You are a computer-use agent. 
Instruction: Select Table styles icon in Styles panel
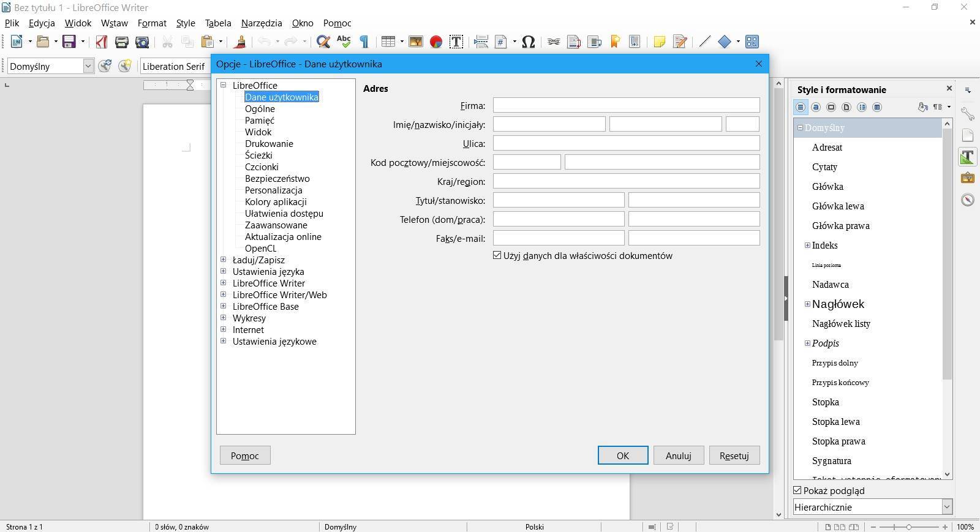pyautogui.click(x=877, y=107)
